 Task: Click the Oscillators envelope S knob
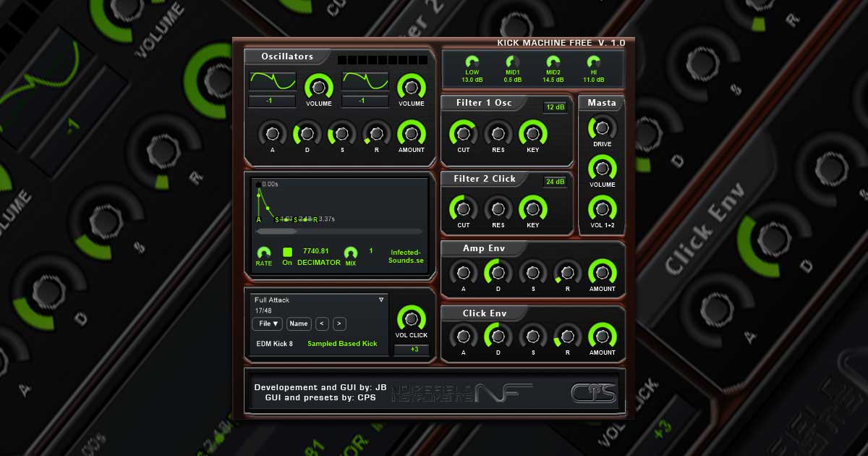coord(341,133)
